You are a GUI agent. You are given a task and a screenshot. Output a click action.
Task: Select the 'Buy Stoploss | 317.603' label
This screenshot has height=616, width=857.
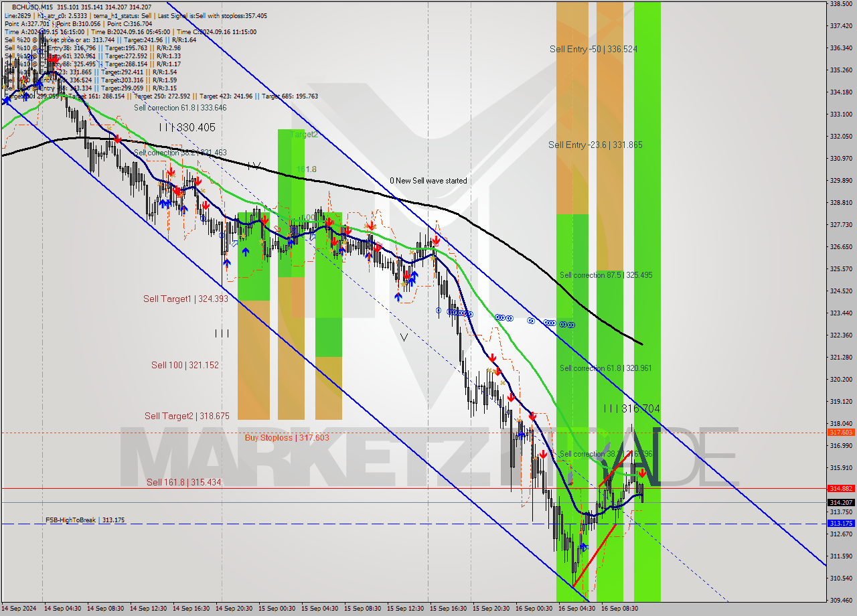coord(287,438)
